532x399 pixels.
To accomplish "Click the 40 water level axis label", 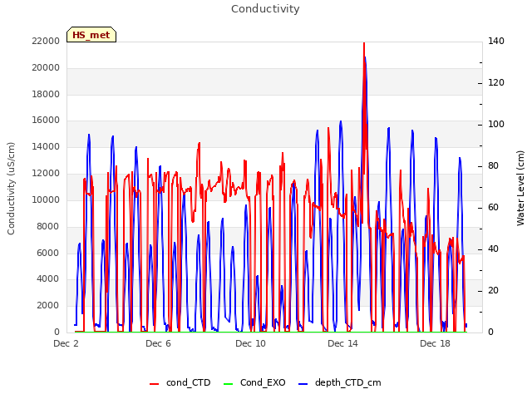I will [493, 249].
